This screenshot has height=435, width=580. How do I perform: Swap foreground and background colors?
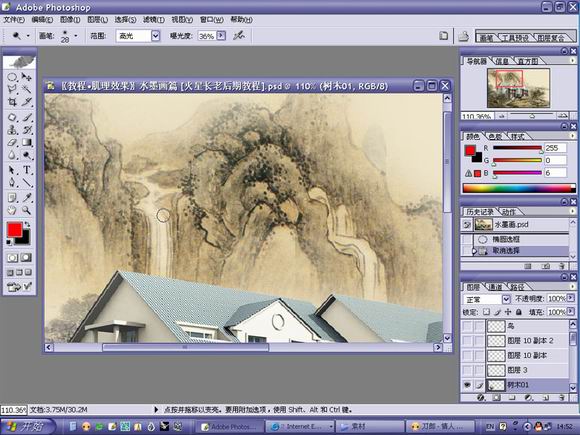(x=27, y=224)
